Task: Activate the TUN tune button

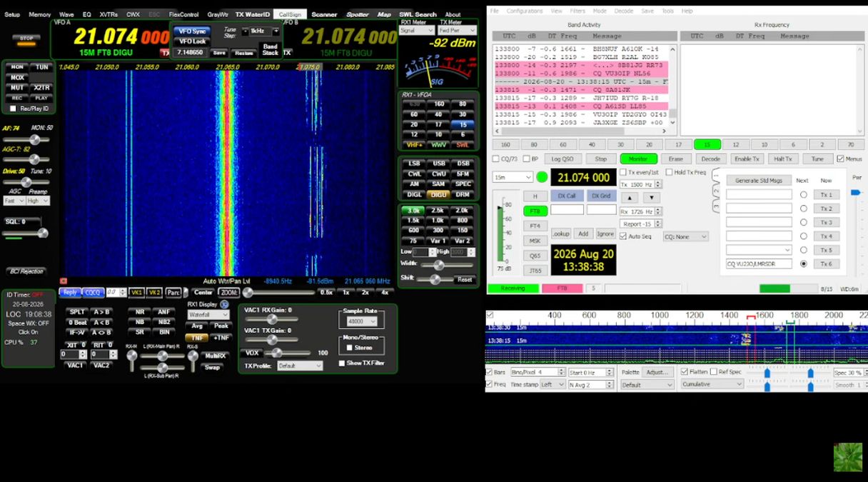Action: [x=41, y=67]
